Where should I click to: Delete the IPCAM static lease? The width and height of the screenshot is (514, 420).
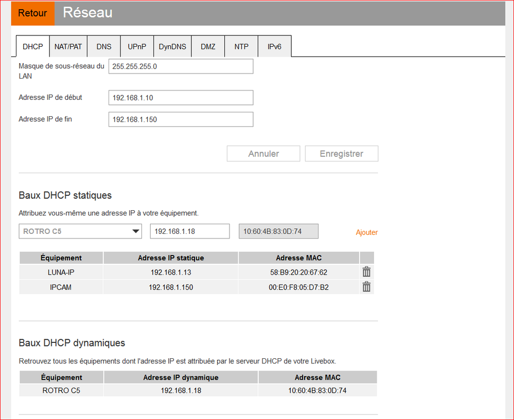coord(366,287)
